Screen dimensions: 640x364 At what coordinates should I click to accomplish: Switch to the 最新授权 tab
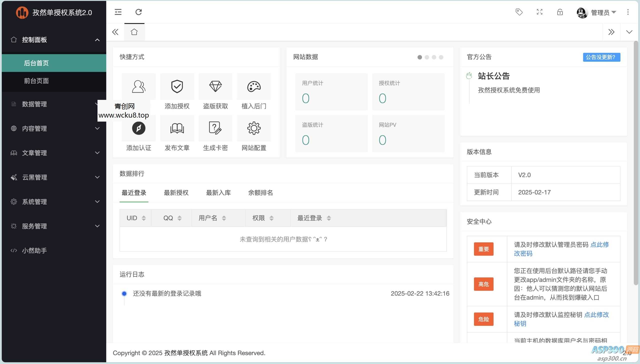click(176, 193)
